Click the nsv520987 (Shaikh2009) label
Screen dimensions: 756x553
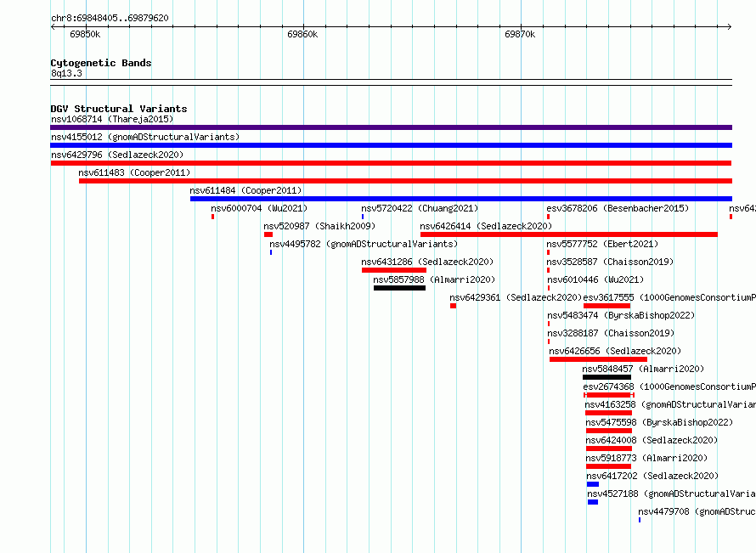click(x=319, y=226)
